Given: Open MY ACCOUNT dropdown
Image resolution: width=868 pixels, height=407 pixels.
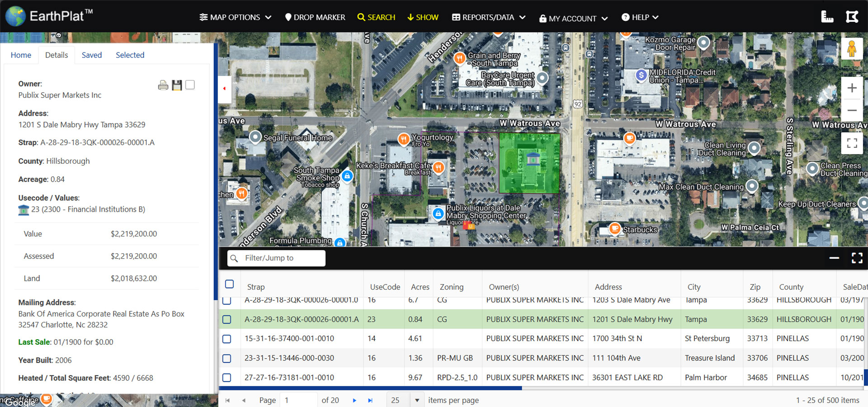Looking at the screenshot, I should pyautogui.click(x=573, y=19).
